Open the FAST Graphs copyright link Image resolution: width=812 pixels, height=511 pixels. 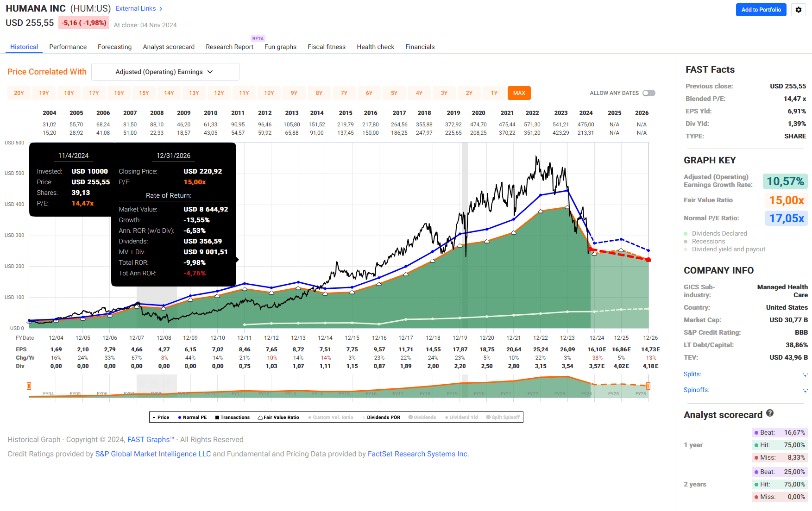click(149, 439)
